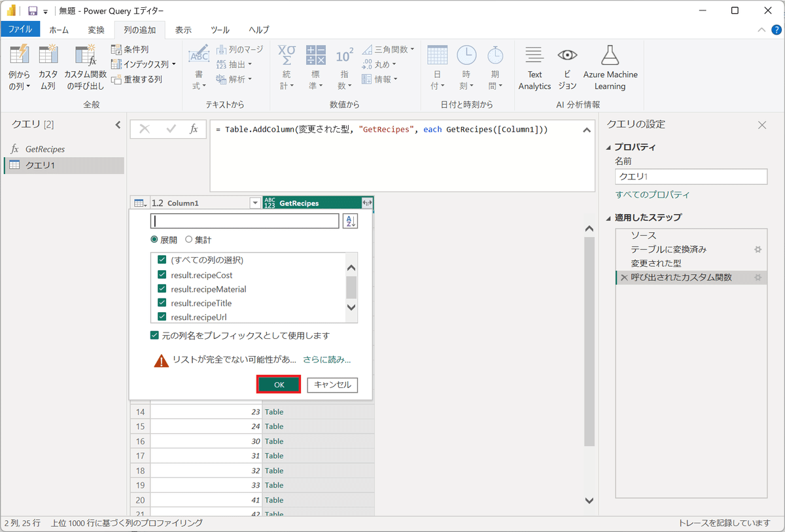Viewport: 785px width, 532px height.
Task: Open the 情報 (Information) dropdown
Action: click(379, 79)
